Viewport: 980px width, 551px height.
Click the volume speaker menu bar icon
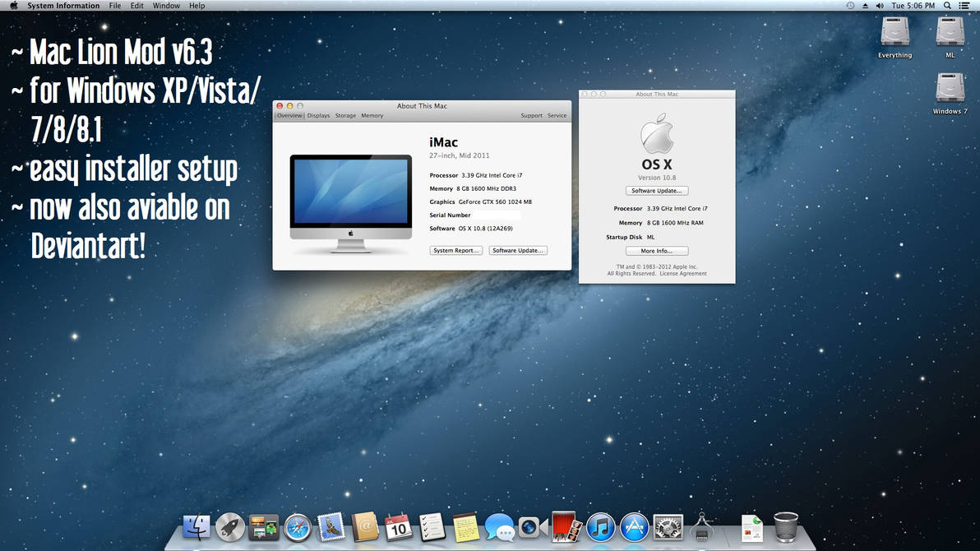(x=880, y=6)
